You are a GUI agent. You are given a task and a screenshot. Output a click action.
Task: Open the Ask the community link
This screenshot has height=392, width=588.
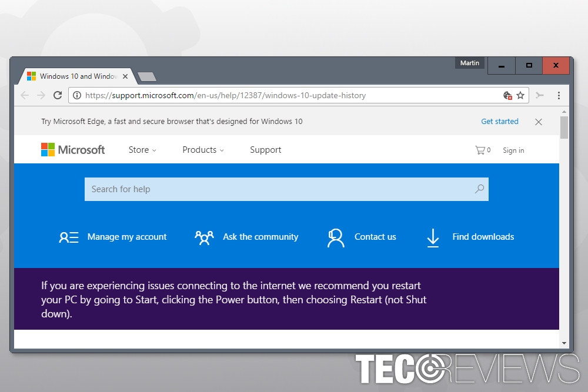click(260, 237)
